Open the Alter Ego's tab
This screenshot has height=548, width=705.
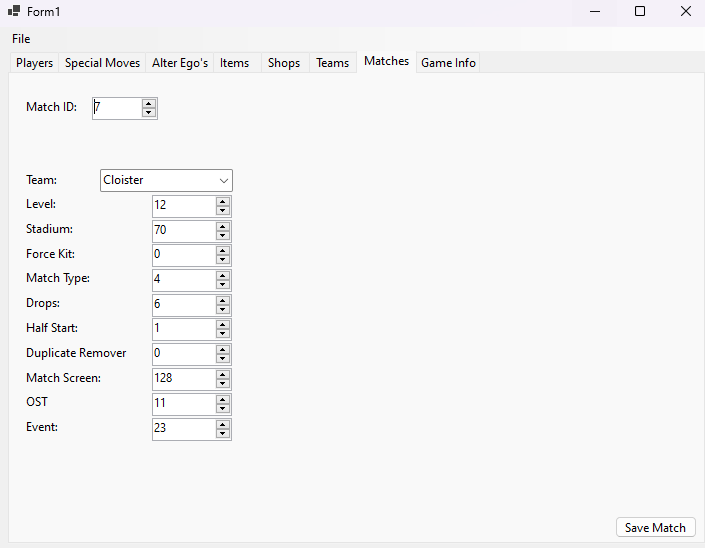point(179,63)
